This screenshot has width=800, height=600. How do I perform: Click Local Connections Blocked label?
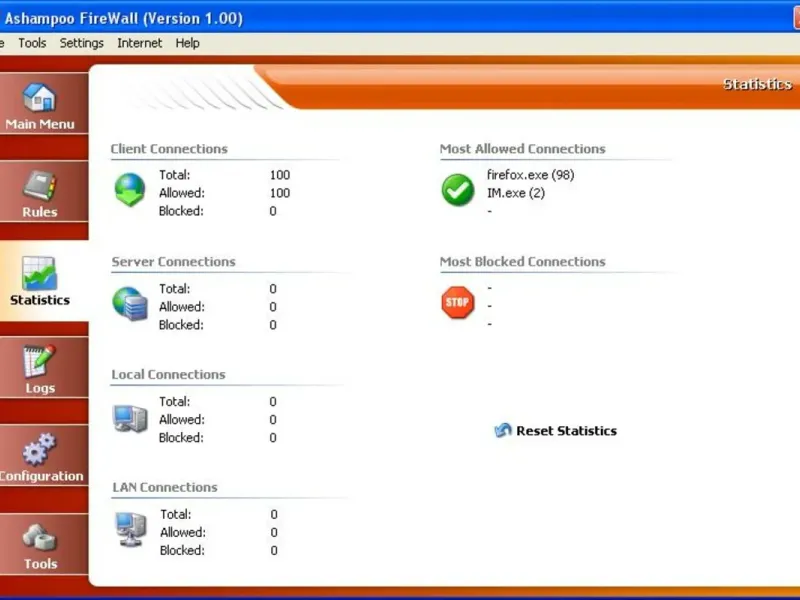[x=181, y=438]
